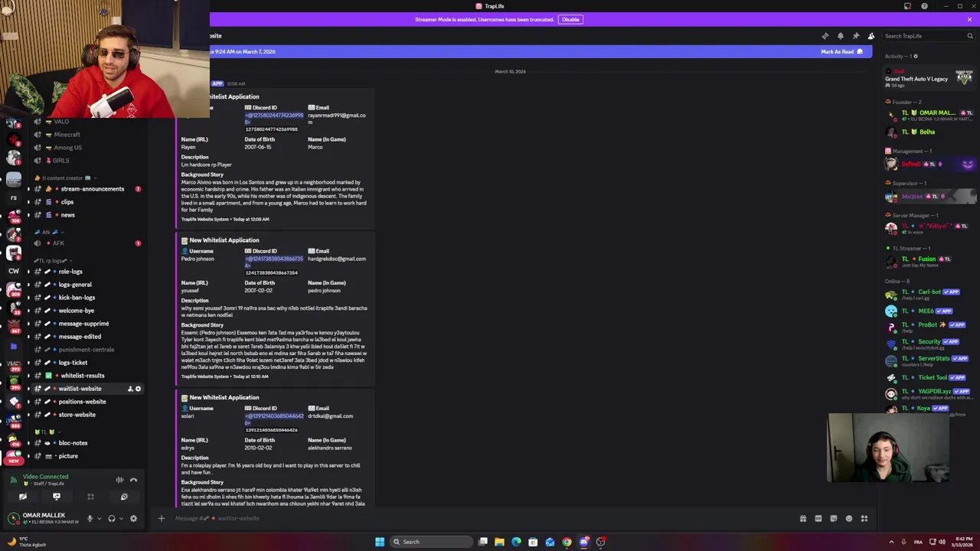Open member Ticket Tool in member list
980x551 pixels.
(929, 377)
